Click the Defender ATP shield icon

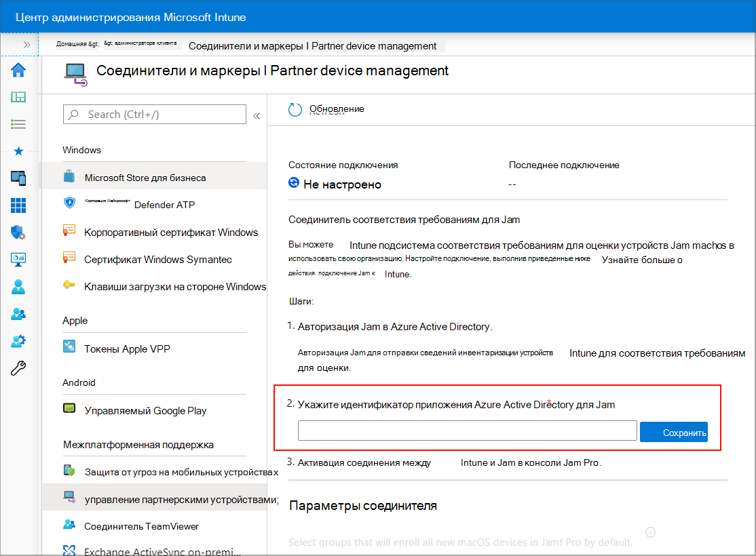pos(69,202)
